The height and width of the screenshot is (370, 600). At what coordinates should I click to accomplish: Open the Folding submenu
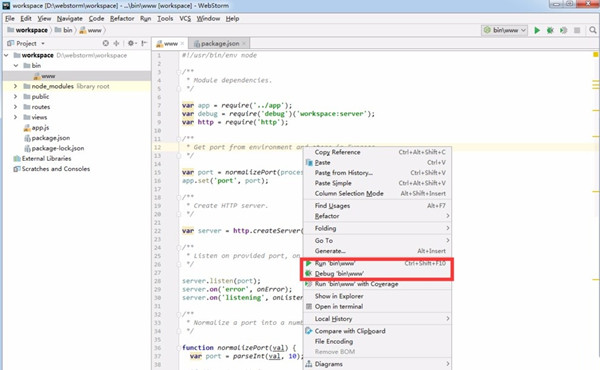pyautogui.click(x=377, y=228)
